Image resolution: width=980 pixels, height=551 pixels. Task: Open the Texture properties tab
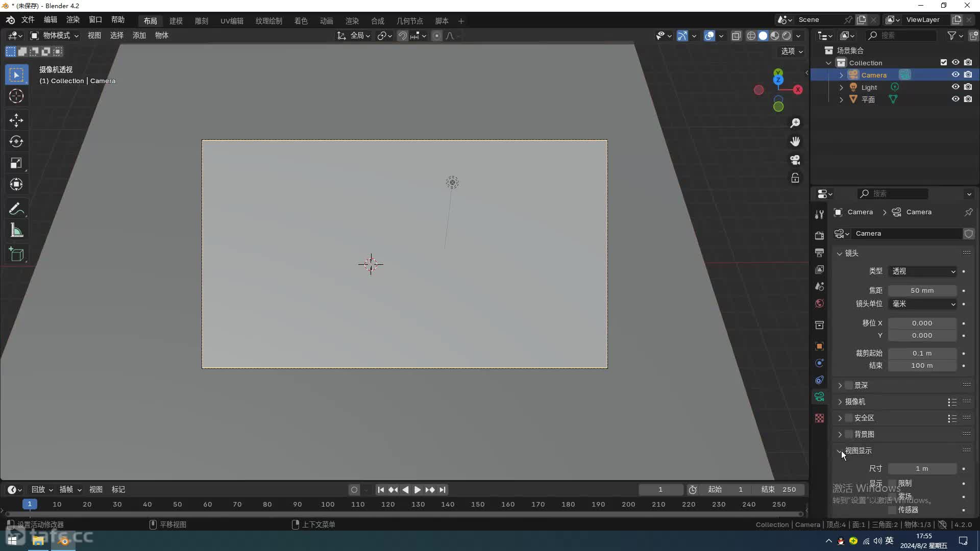click(x=819, y=418)
